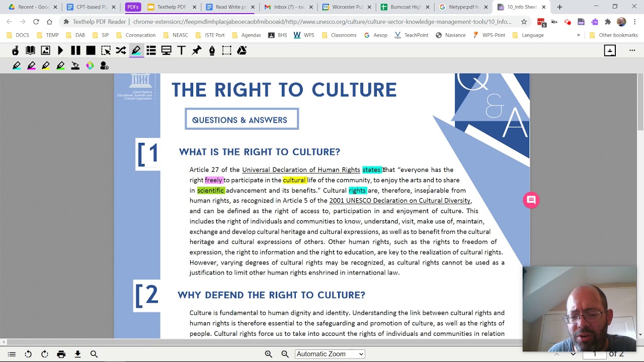Viewport: 644px width, 362px height.
Task: Open the Chrome three-dot menu
Action: click(634, 22)
